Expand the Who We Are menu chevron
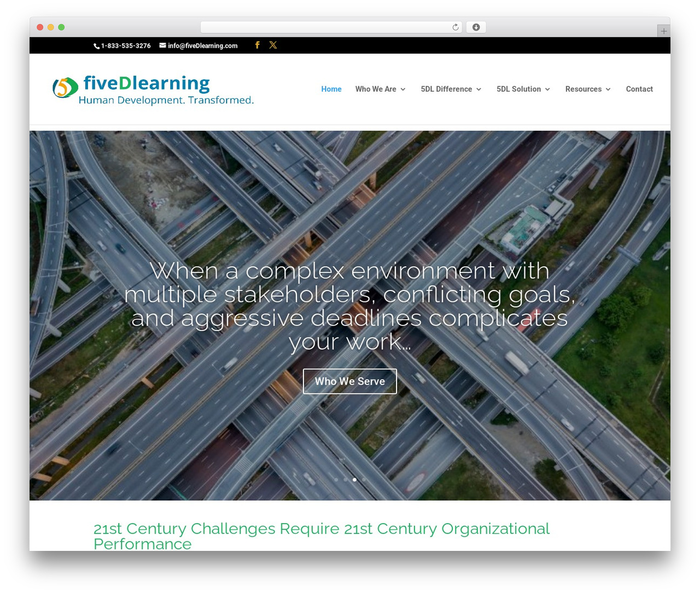Screen dimensions: 700x593 403,89
